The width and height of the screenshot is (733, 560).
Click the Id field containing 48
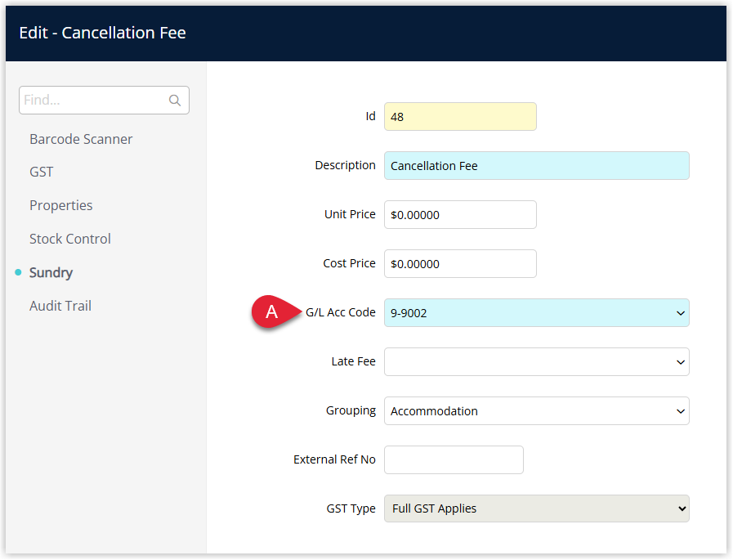point(460,116)
